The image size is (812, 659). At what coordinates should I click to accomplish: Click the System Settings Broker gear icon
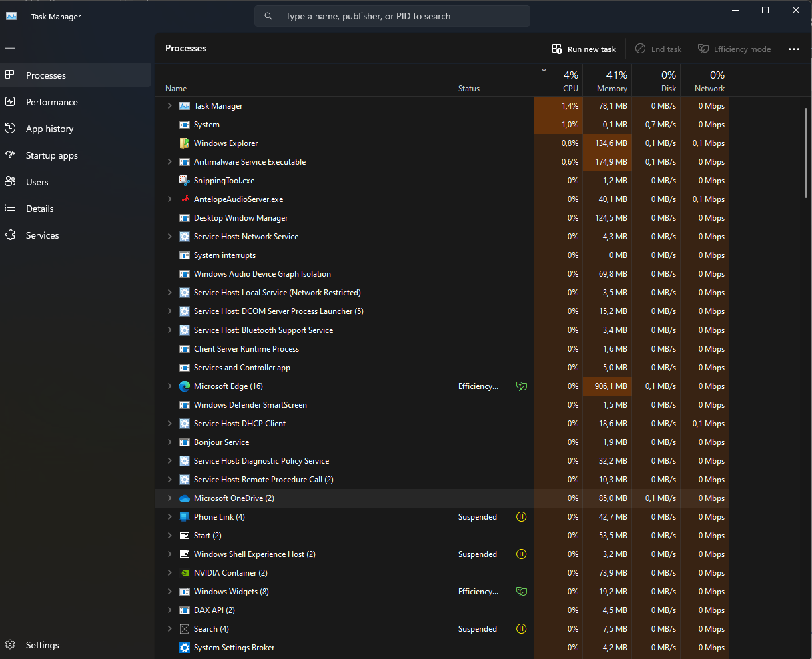185,648
